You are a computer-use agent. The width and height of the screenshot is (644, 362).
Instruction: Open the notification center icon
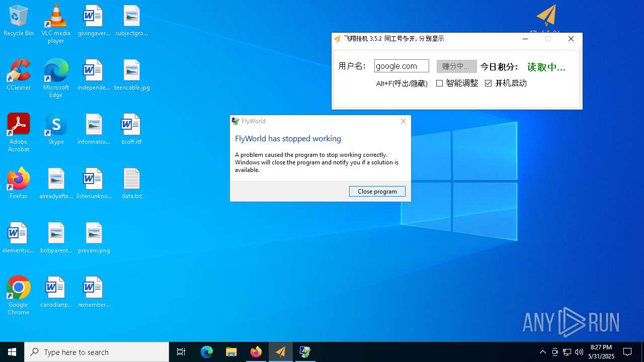(x=627, y=352)
